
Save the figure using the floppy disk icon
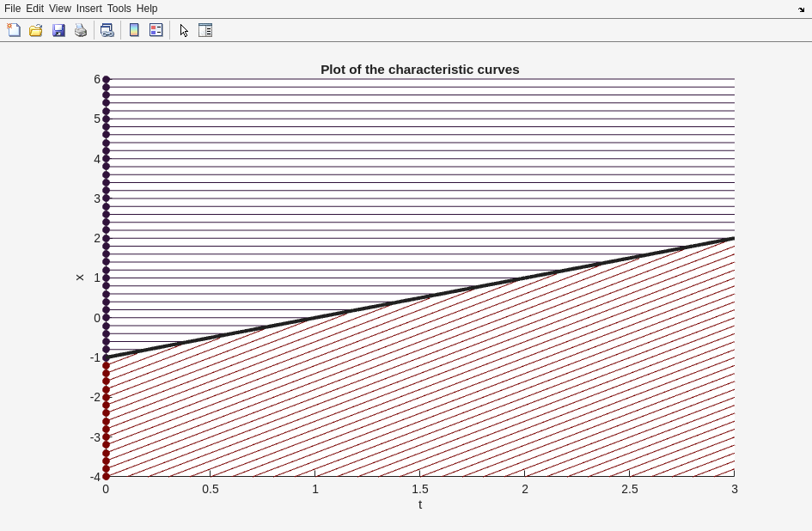58,30
